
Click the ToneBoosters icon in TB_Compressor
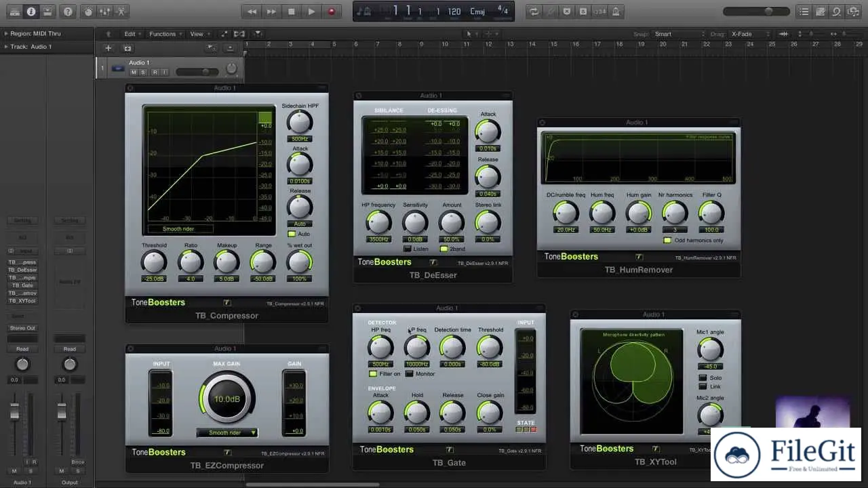pos(227,303)
